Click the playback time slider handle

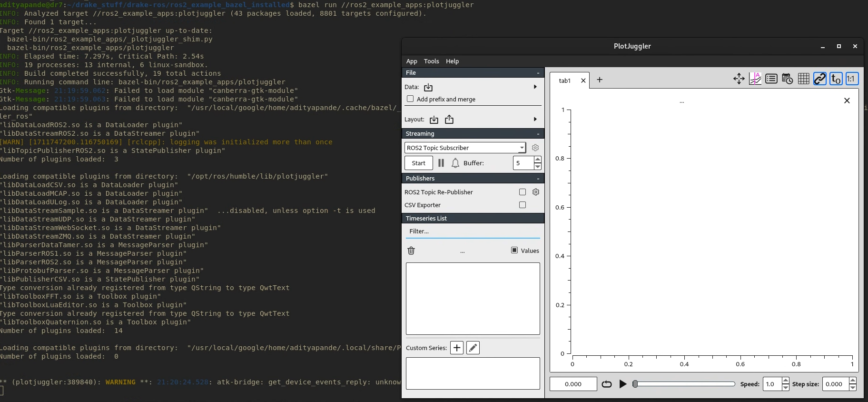[635, 384]
